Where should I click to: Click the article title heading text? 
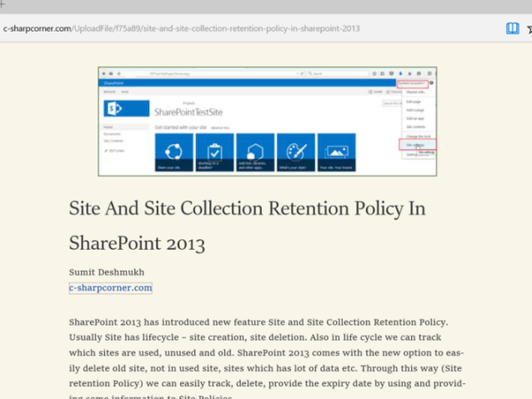tap(247, 226)
